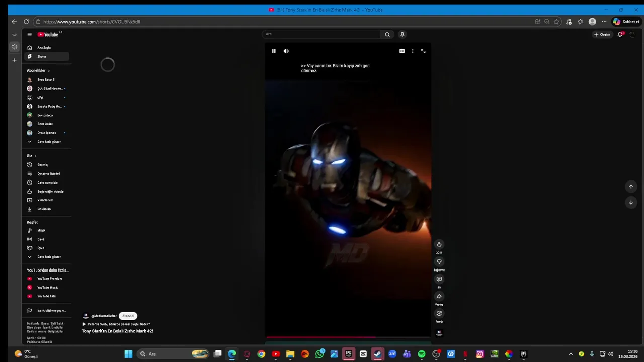Subscribe with the Abone ol button
The height and width of the screenshot is (362, 644).
tap(128, 316)
